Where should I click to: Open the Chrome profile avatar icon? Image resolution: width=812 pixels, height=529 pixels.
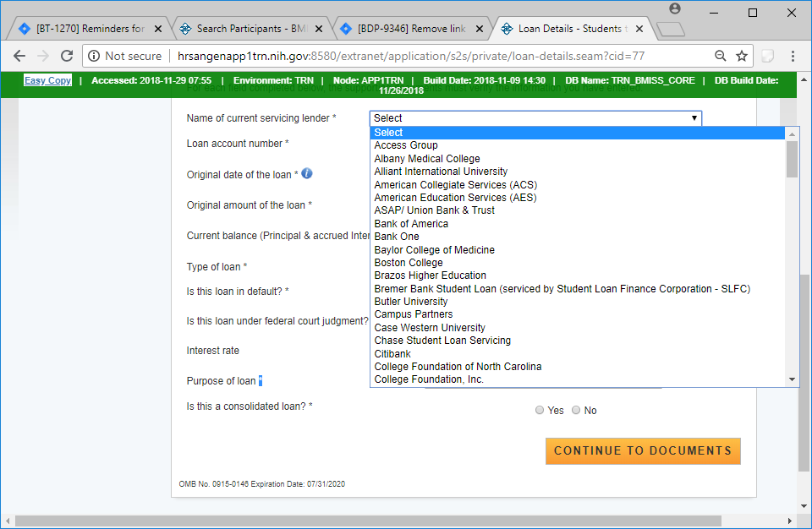pos(674,9)
